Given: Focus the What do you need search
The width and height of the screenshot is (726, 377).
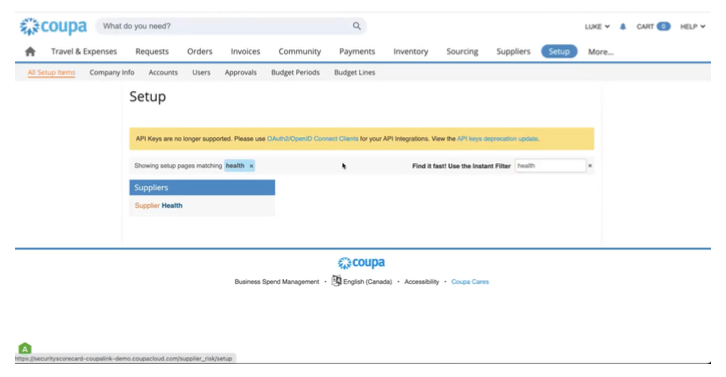Looking at the screenshot, I should click(x=231, y=26).
